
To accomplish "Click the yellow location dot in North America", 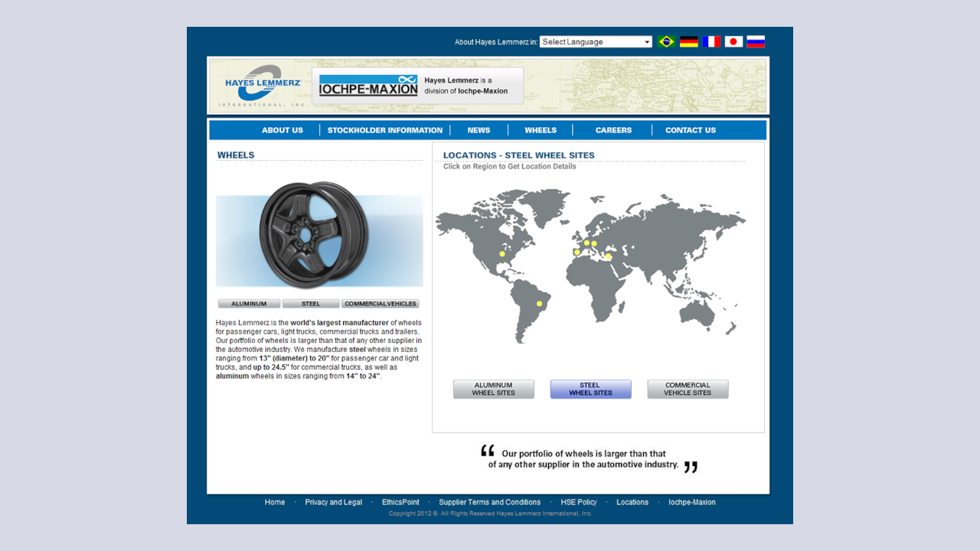I will 502,254.
